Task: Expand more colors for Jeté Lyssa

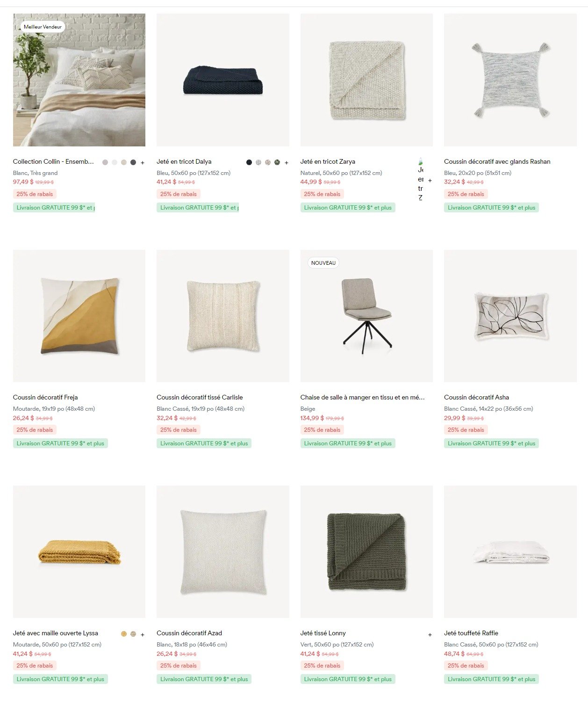Action: coord(143,635)
